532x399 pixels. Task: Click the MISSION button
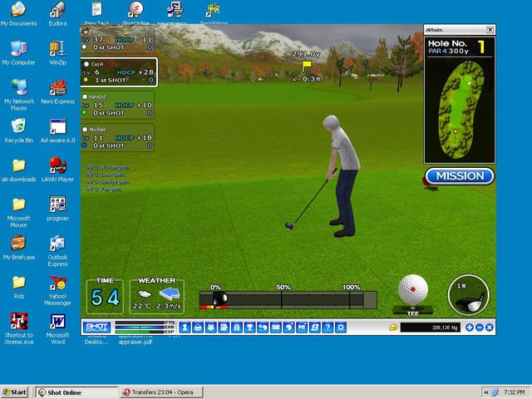pos(460,176)
